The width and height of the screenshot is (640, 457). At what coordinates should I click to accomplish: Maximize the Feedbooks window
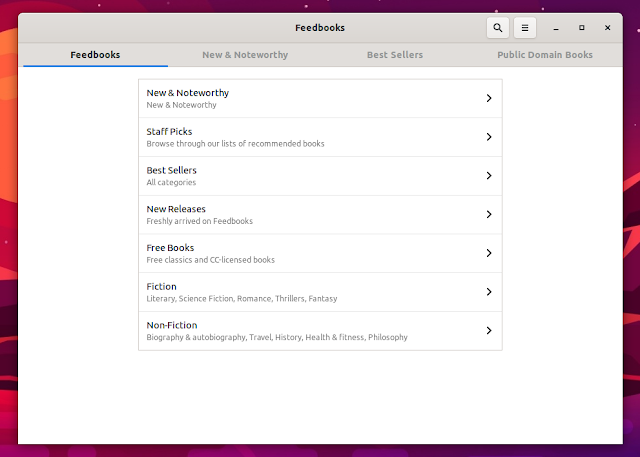(582, 28)
